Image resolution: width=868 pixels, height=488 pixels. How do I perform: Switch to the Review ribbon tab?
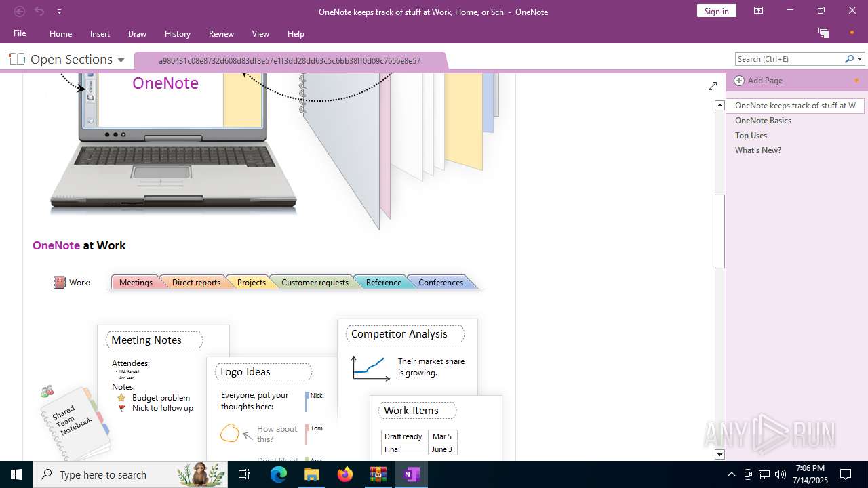221,33
